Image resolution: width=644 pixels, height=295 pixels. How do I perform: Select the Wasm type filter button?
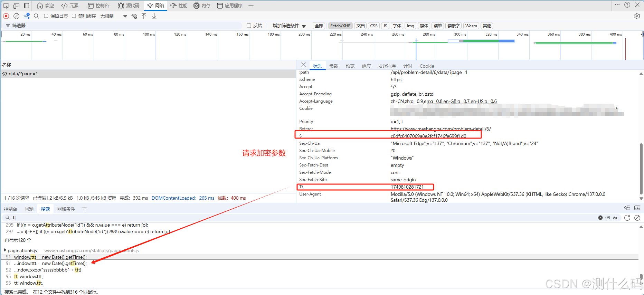pyautogui.click(x=471, y=26)
